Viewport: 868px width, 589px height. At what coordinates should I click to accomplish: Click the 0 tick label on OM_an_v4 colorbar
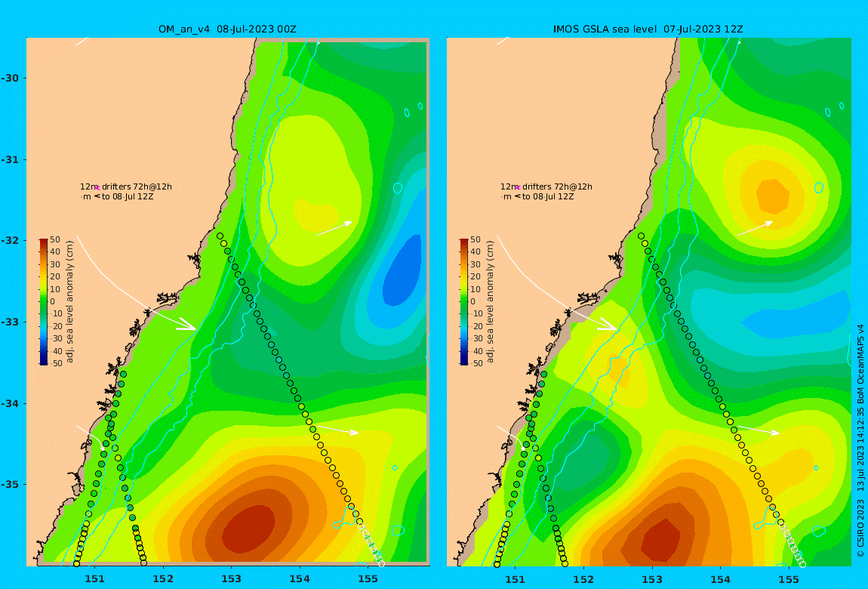point(53,302)
